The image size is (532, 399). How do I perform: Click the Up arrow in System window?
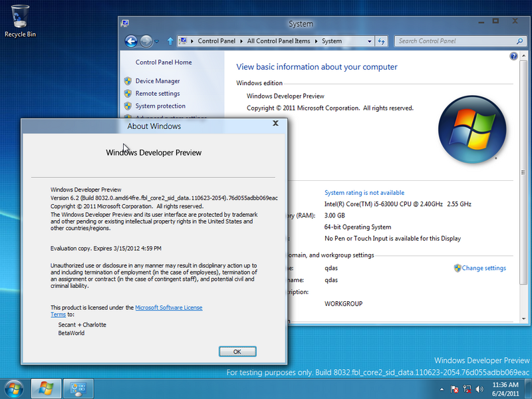(170, 41)
